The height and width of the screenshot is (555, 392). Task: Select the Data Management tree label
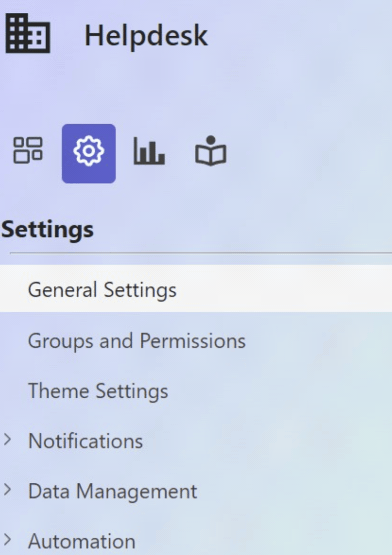(x=113, y=492)
